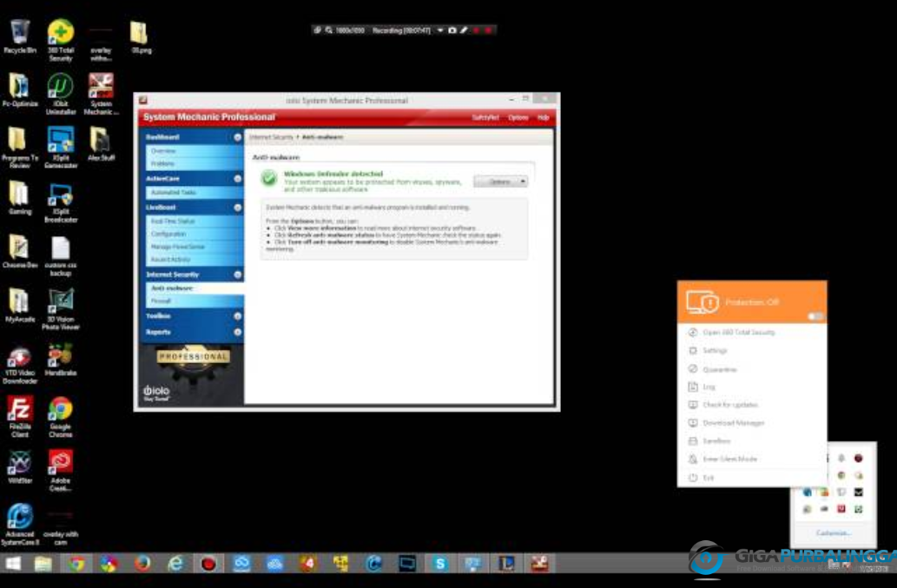Select the Google Chrome desktop shortcut
Viewport: 897px width, 588px height.
[61, 416]
